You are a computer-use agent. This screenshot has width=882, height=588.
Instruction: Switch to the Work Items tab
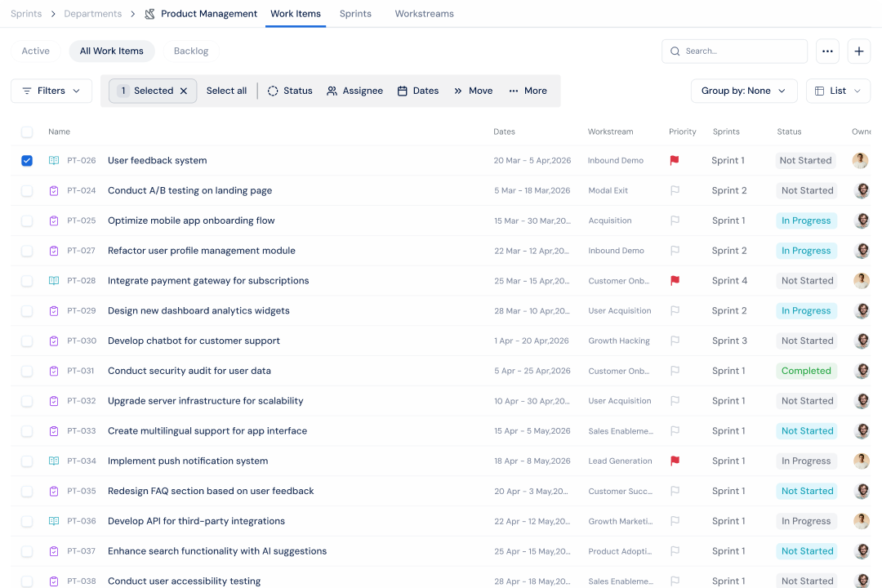296,14
